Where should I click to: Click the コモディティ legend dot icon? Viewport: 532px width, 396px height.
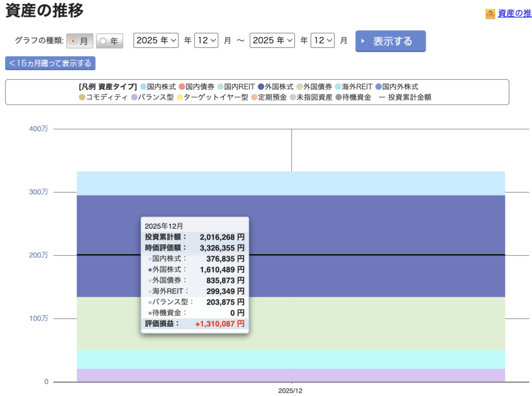[x=82, y=97]
